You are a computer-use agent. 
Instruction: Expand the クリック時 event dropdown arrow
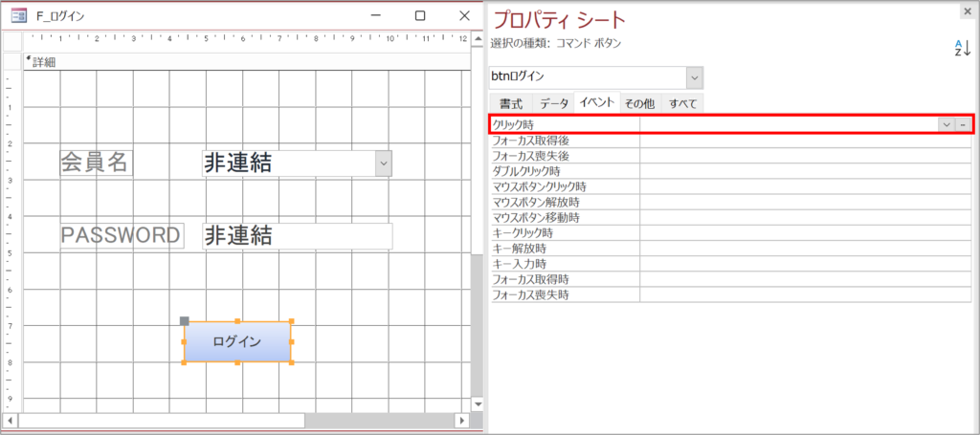pyautogui.click(x=946, y=124)
